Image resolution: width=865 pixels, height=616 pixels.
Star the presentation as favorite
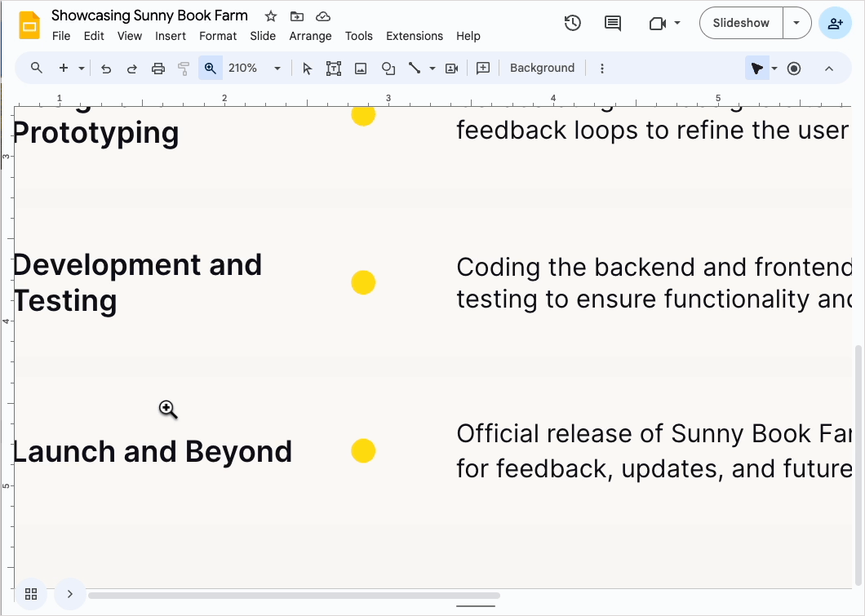coord(271,16)
